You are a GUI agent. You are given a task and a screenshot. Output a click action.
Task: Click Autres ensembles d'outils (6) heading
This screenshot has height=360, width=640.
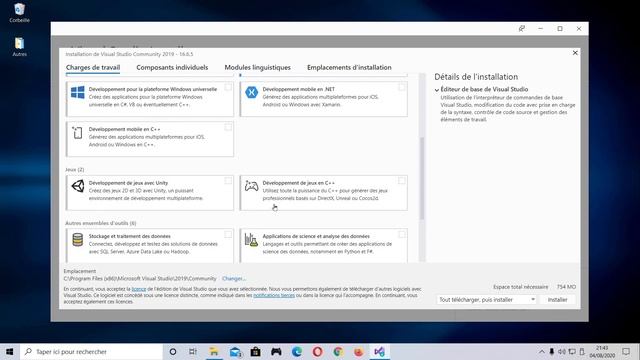(101, 223)
